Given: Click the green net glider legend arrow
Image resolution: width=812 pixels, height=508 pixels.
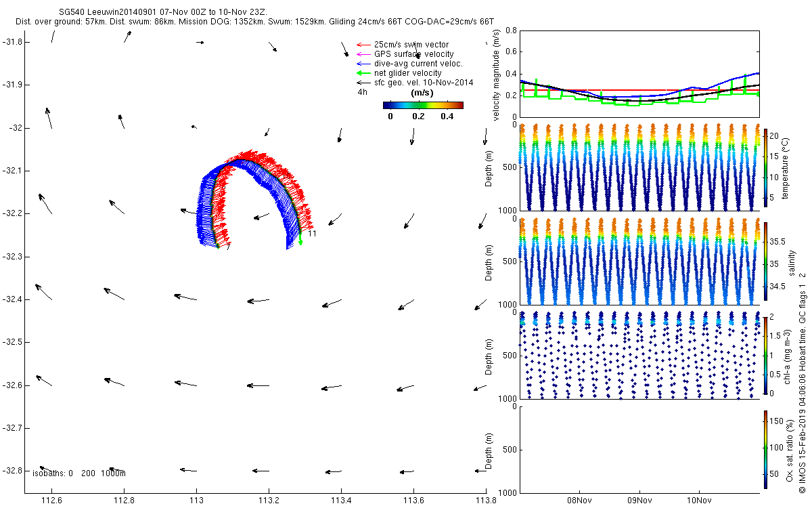Looking at the screenshot, I should (x=363, y=73).
